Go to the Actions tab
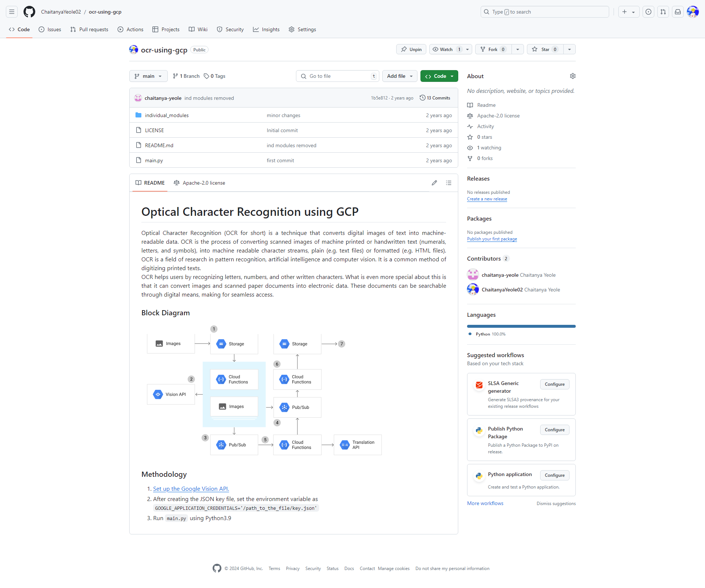705x588 pixels. 130,29
